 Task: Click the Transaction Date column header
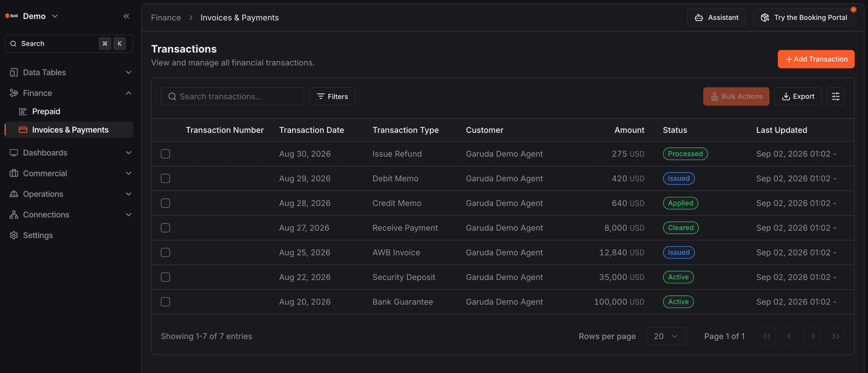pyautogui.click(x=312, y=130)
